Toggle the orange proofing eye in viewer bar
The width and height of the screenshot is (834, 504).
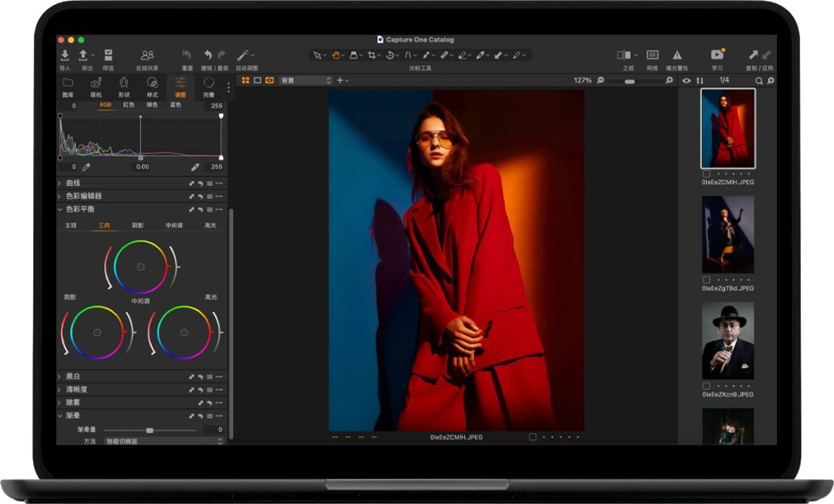pyautogui.click(x=269, y=81)
